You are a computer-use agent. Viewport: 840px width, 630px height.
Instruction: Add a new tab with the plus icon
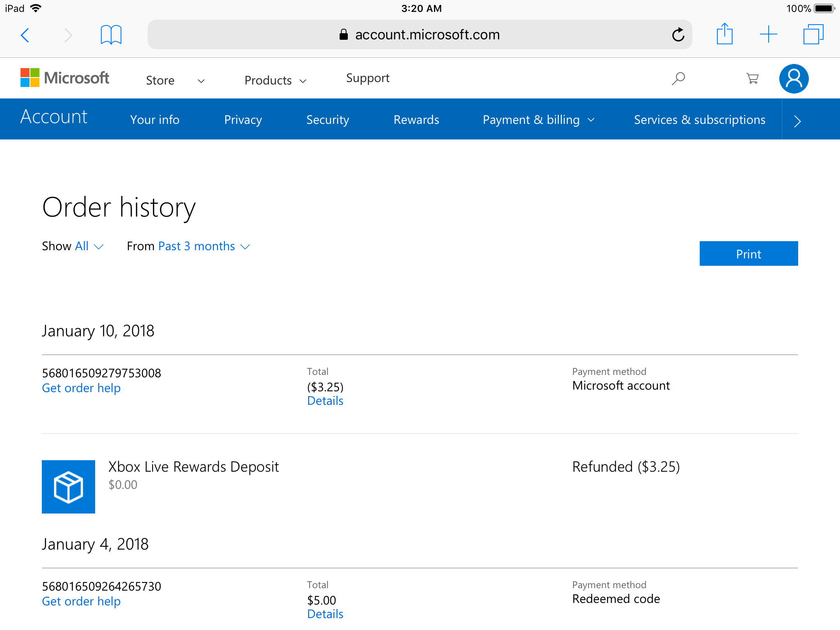768,34
